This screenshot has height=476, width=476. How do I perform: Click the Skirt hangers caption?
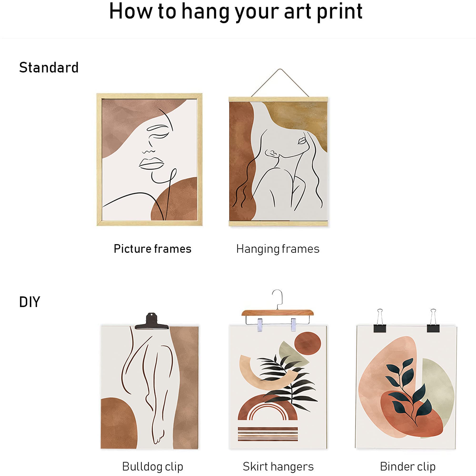(x=278, y=467)
